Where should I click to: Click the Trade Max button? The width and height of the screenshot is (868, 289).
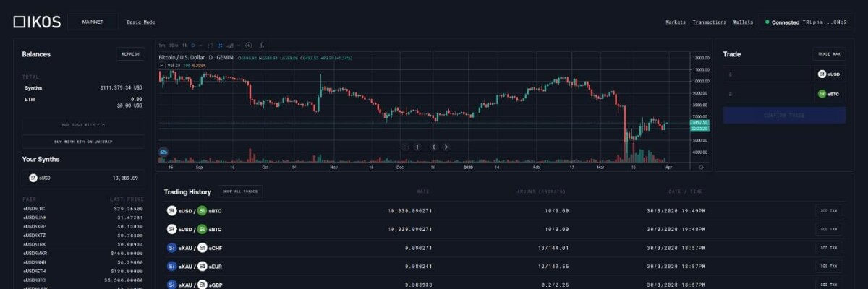tap(828, 54)
